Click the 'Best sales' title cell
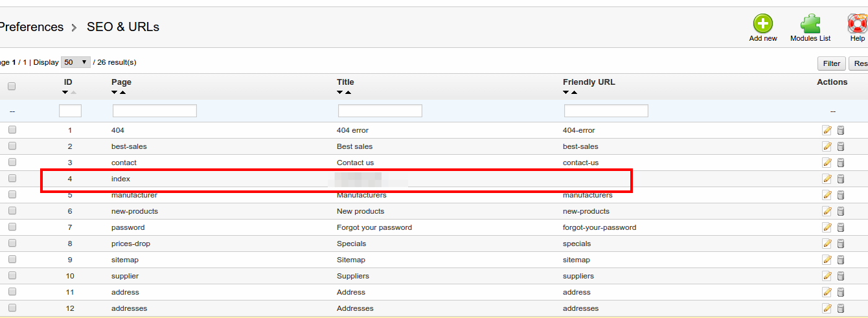 tap(354, 146)
